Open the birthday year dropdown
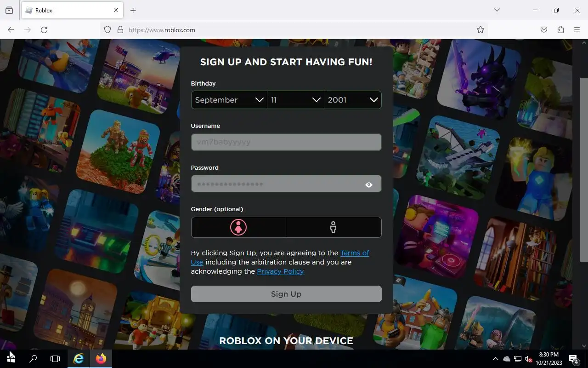Image resolution: width=588 pixels, height=368 pixels. click(x=352, y=100)
